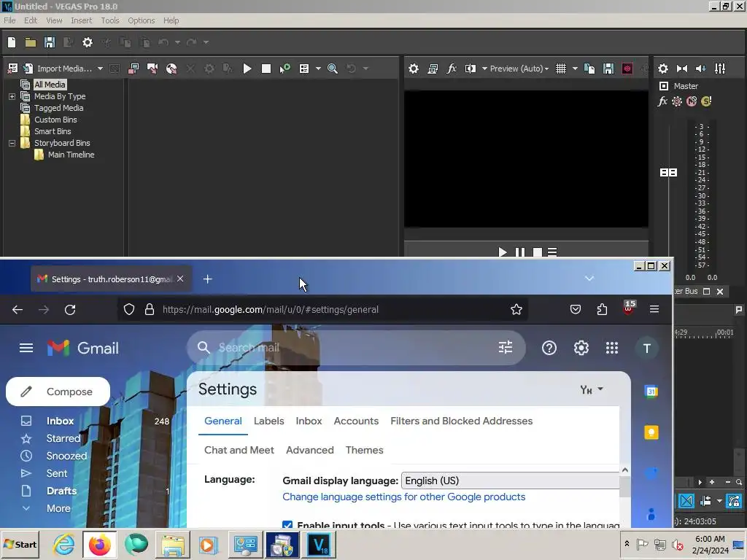Click the Gmail Compose button
Image resolution: width=747 pixels, height=560 pixels.
click(58, 392)
